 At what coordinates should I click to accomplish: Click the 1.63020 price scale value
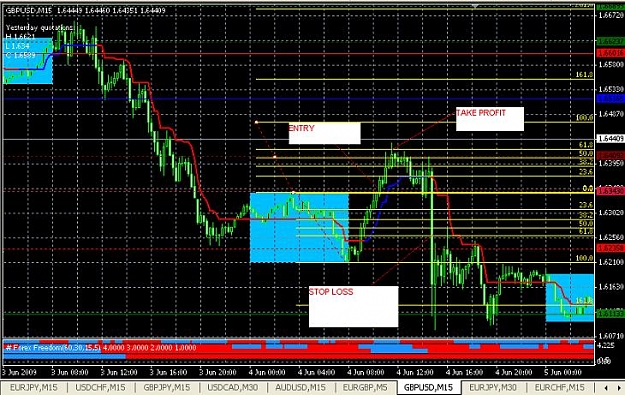pos(611,212)
